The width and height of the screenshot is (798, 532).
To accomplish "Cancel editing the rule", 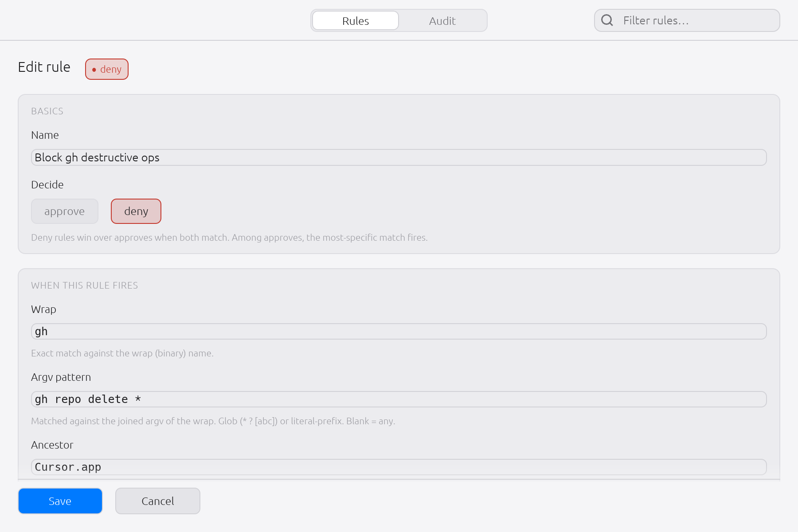I will click(x=158, y=501).
